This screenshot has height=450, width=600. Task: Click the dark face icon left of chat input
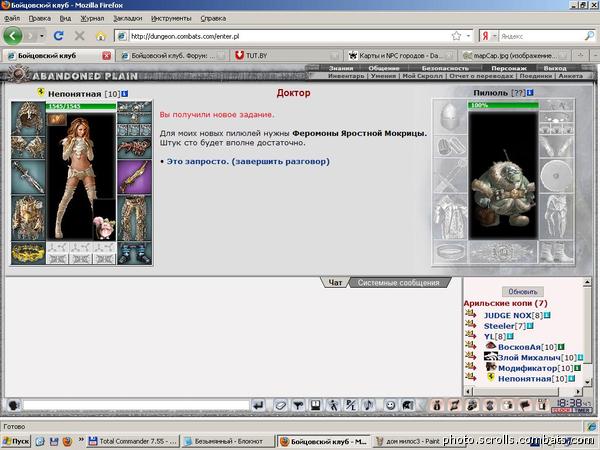[13, 405]
